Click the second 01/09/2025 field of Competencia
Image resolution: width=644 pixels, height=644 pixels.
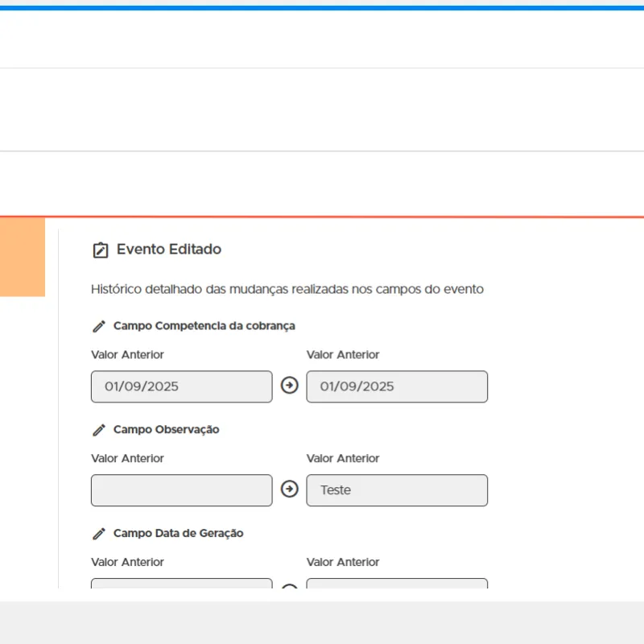click(397, 386)
